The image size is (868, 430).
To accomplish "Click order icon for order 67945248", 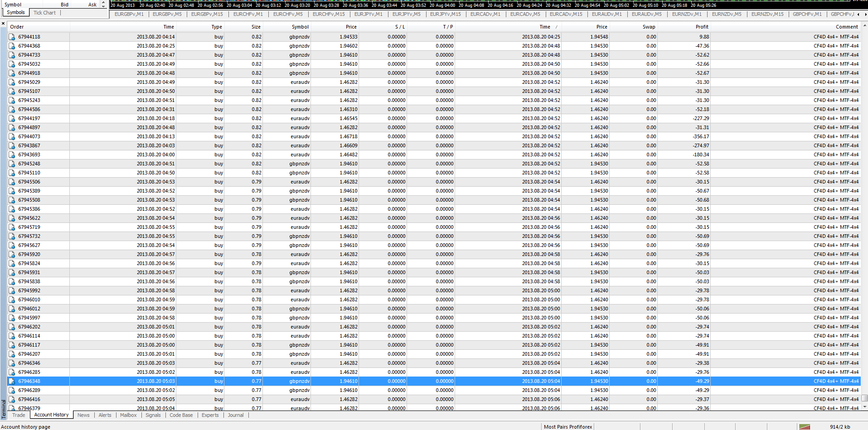I will 12,164.
